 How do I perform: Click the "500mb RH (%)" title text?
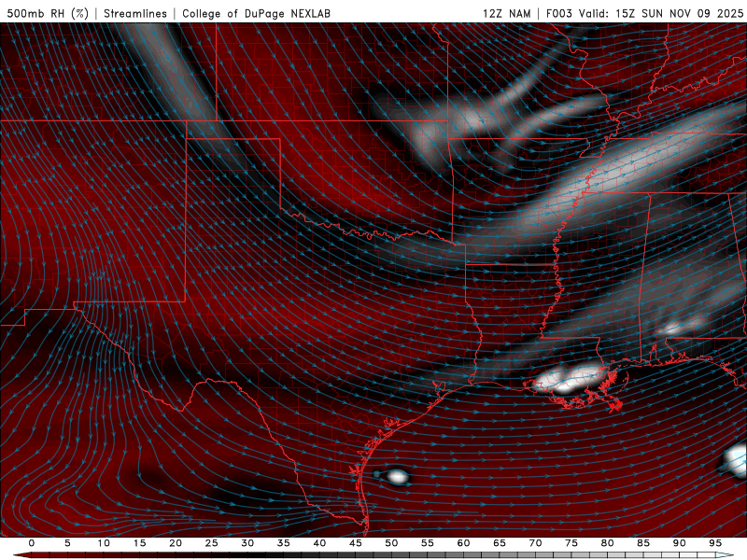click(x=48, y=13)
